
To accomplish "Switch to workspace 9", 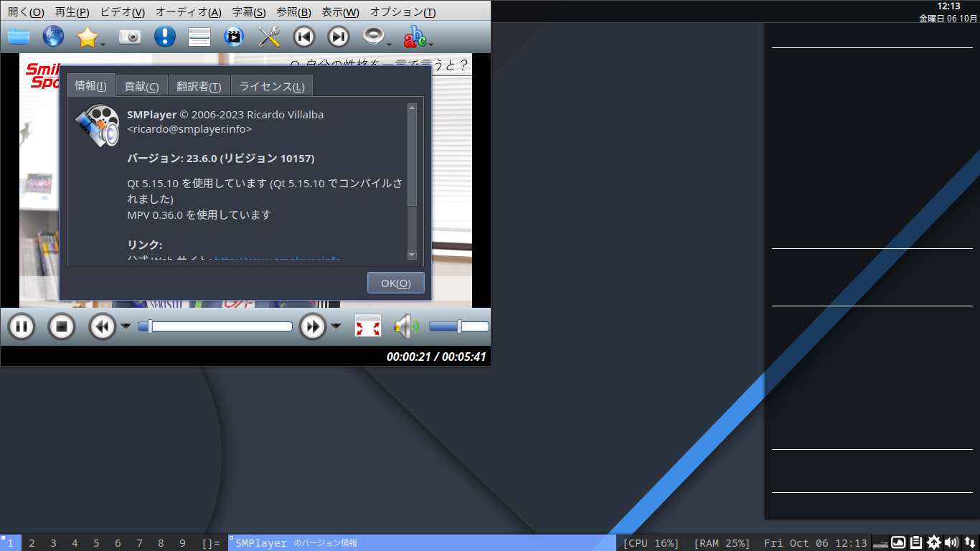I will (x=183, y=543).
